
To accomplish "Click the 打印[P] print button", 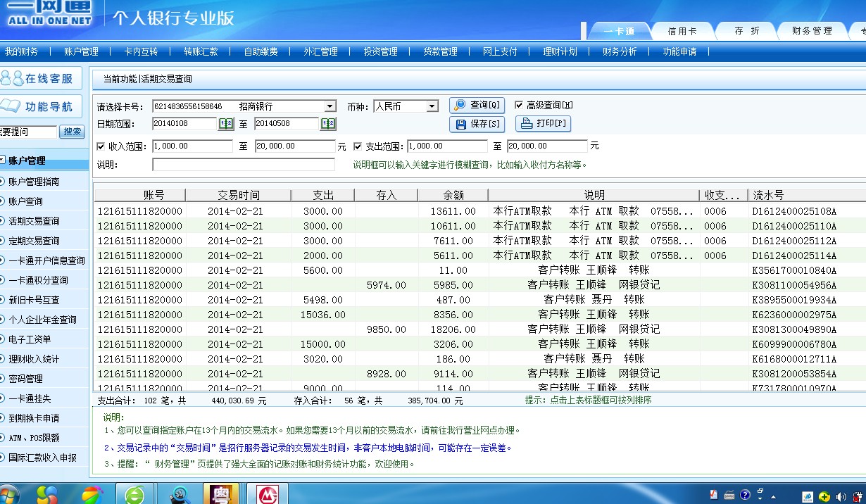I will [543, 124].
